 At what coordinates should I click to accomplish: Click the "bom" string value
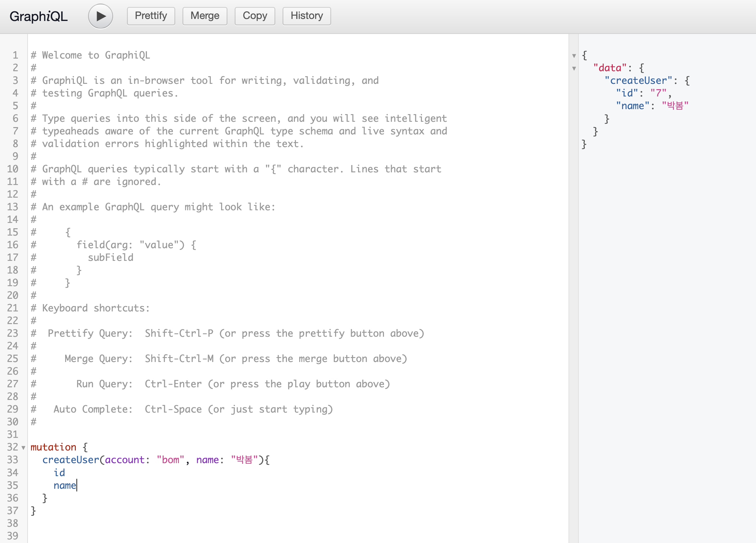(x=170, y=459)
